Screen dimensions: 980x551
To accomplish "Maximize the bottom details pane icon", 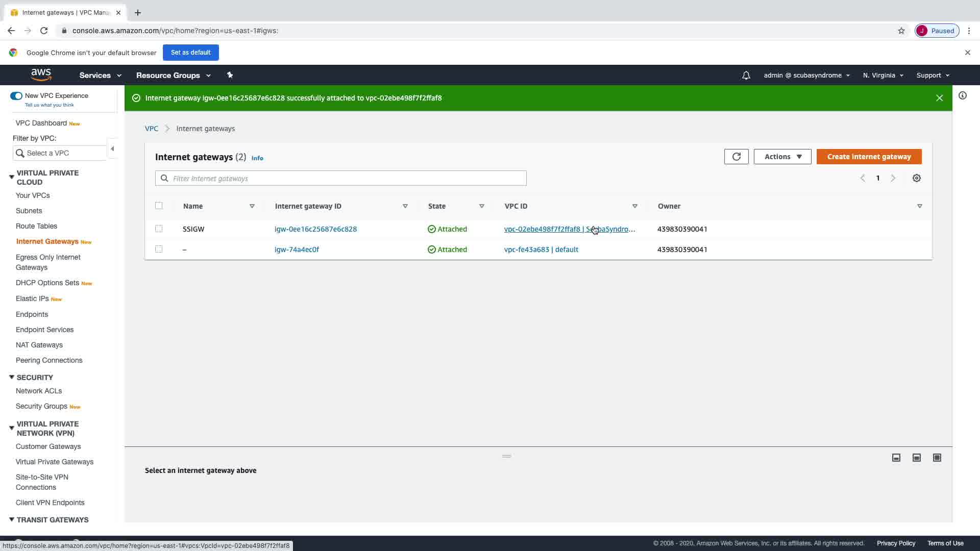I will [937, 458].
